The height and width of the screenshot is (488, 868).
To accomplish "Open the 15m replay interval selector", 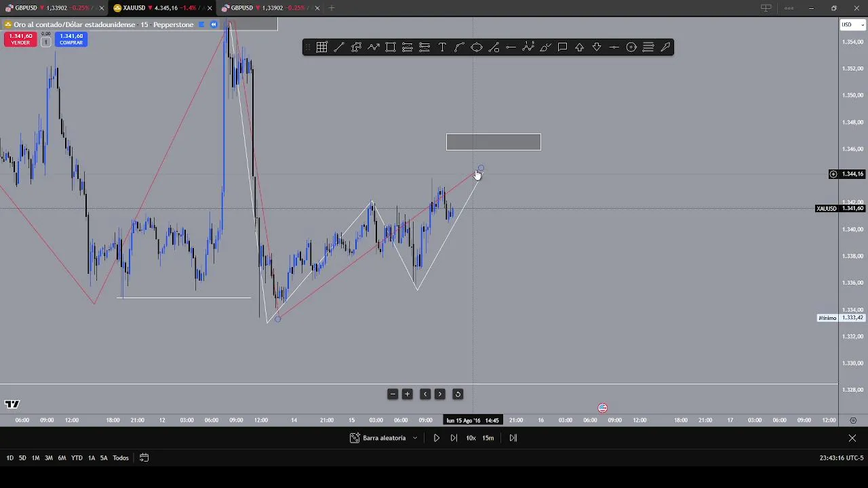I will tap(488, 438).
